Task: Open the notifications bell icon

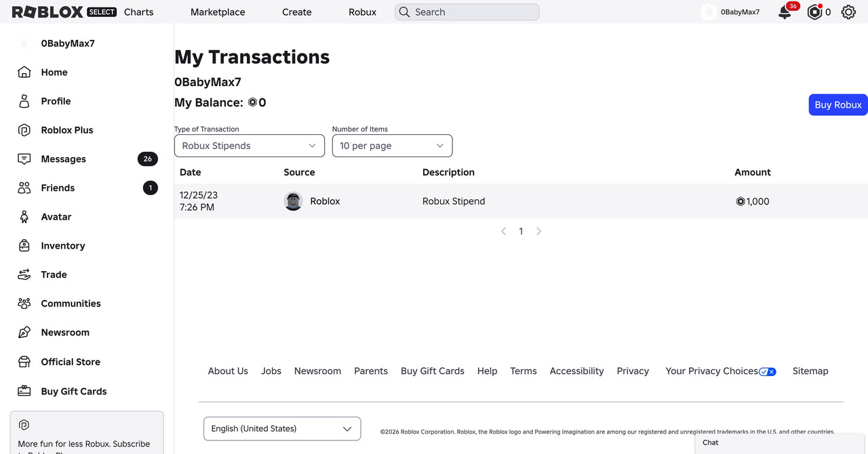Action: (785, 12)
